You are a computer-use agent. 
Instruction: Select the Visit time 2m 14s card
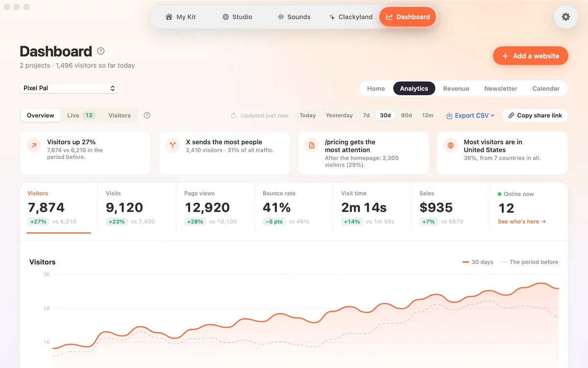point(372,208)
